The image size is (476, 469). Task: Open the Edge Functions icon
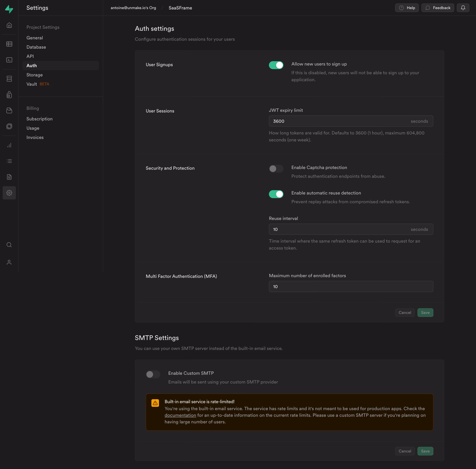pyautogui.click(x=9, y=126)
